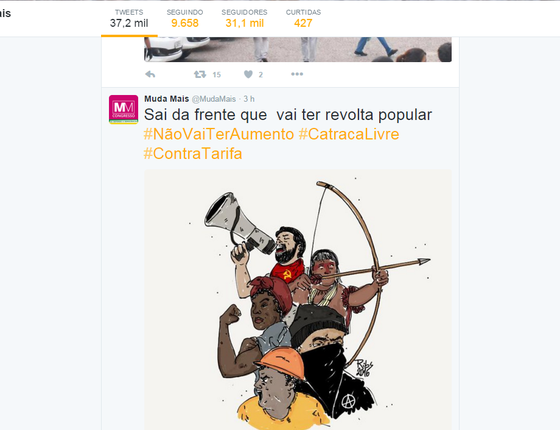
Task: Open the three-dots more options menu
Action: click(297, 74)
